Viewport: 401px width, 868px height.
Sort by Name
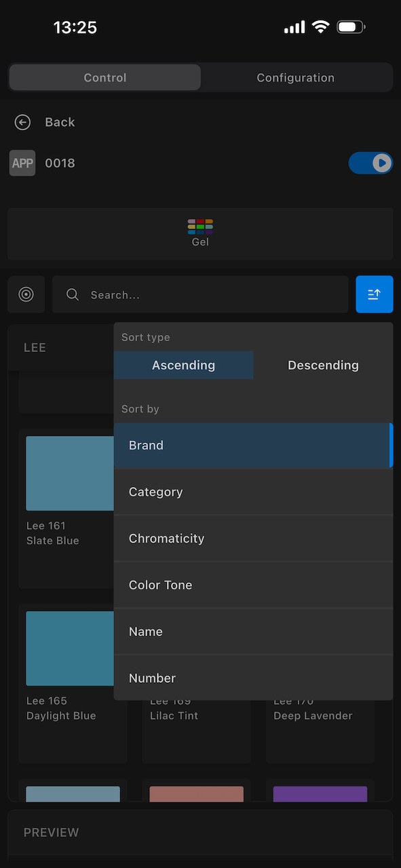pyautogui.click(x=253, y=631)
